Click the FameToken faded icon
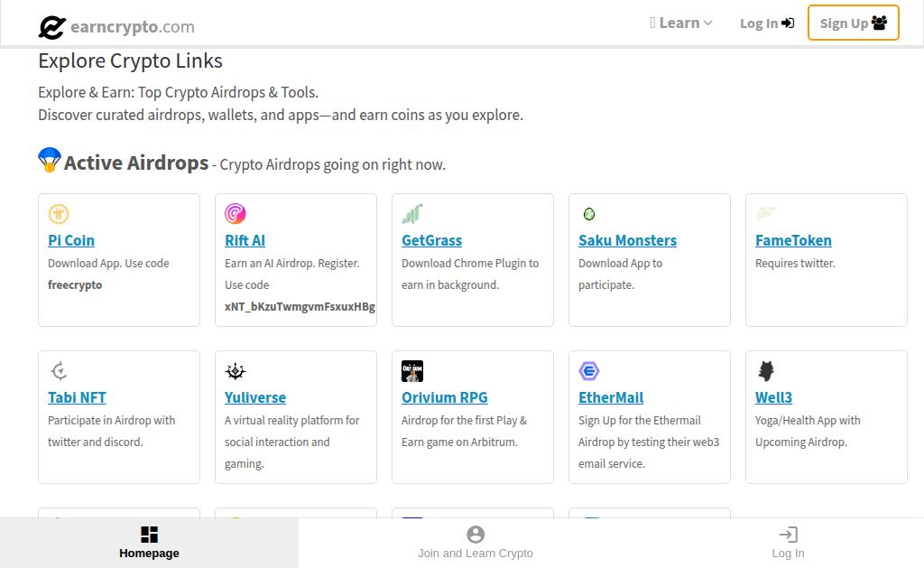 pos(766,213)
